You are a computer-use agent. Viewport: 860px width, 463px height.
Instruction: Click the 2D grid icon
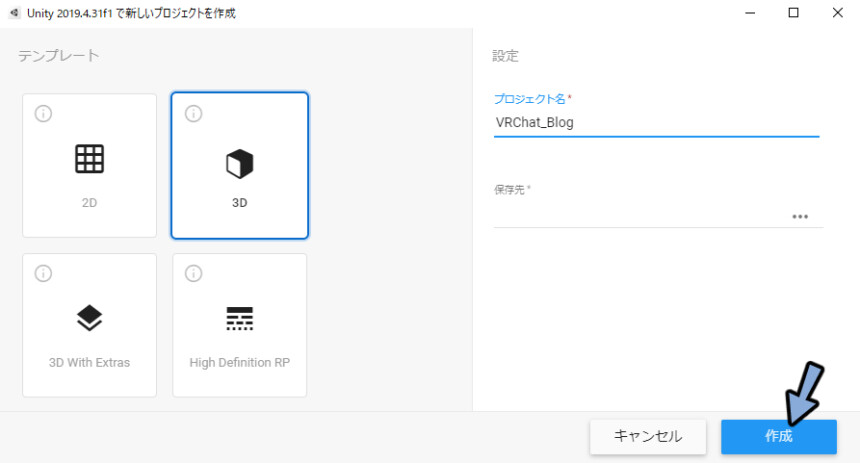[89, 159]
